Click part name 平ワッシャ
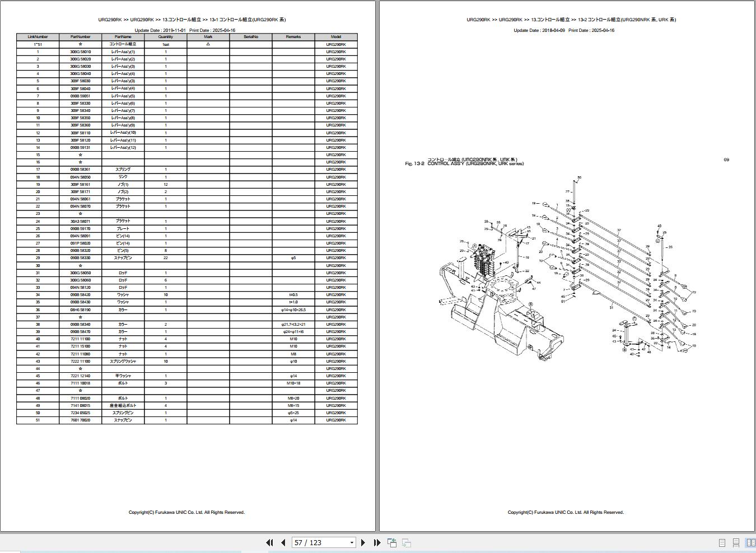 point(123,376)
